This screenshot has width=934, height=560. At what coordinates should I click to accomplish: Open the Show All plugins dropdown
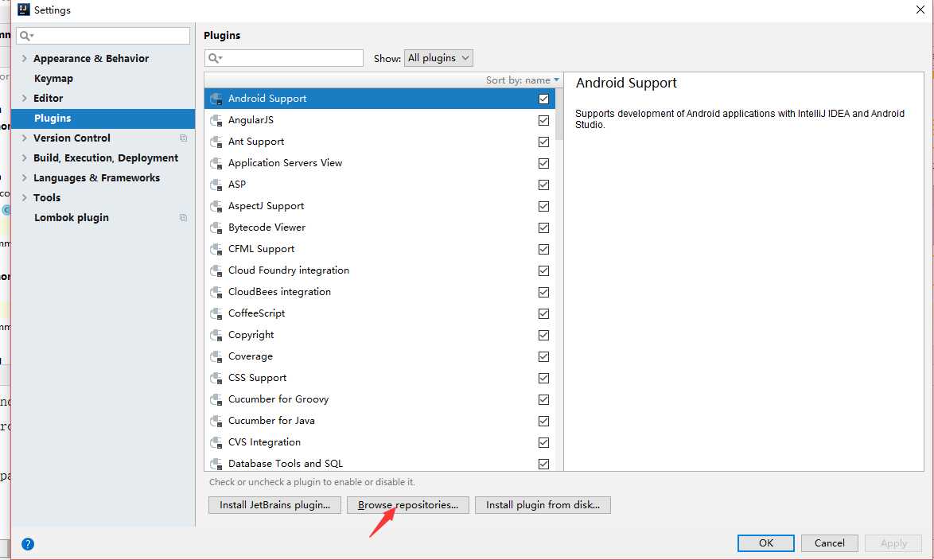[x=438, y=58]
